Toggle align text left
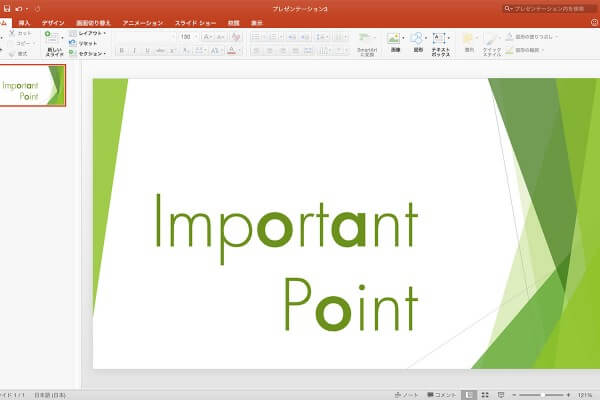600x400 pixels. [x=256, y=51]
